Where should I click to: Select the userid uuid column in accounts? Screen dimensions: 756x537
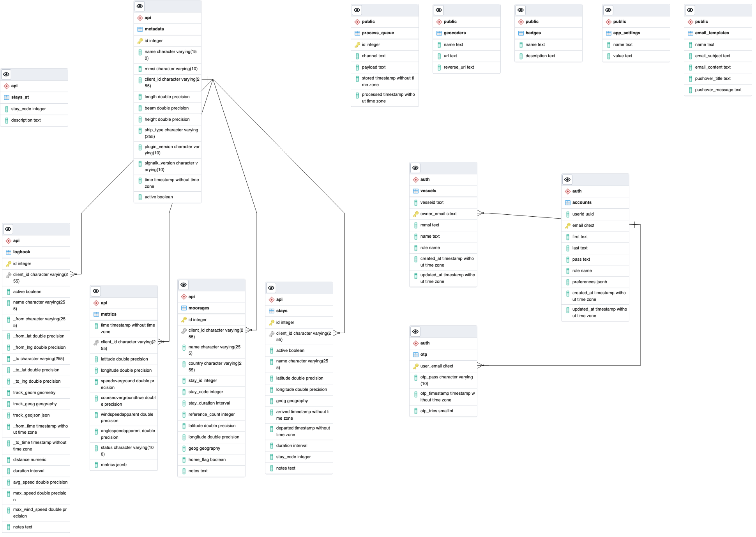595,214
